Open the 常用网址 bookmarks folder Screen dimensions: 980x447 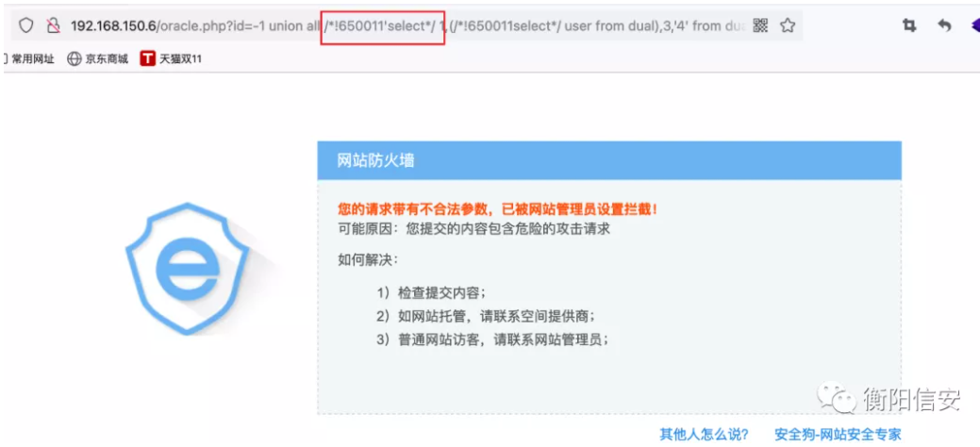coord(28,59)
